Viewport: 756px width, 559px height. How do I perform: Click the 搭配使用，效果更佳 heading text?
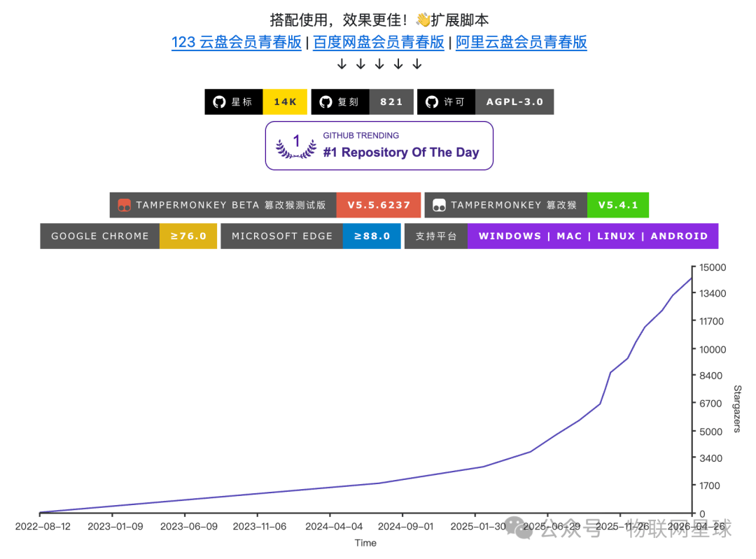click(x=339, y=20)
